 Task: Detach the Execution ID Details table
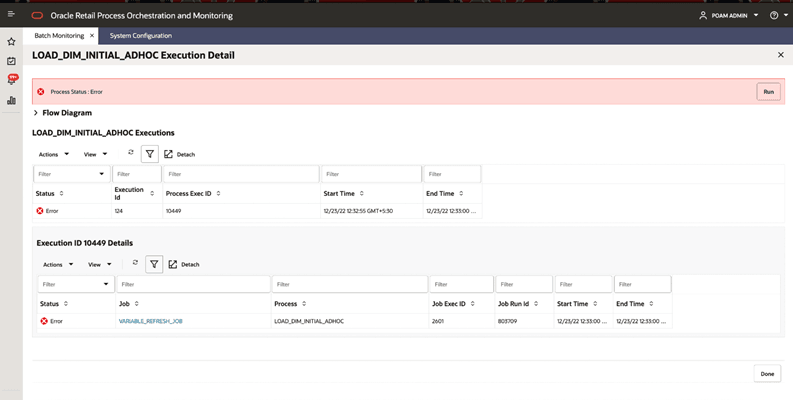184,264
